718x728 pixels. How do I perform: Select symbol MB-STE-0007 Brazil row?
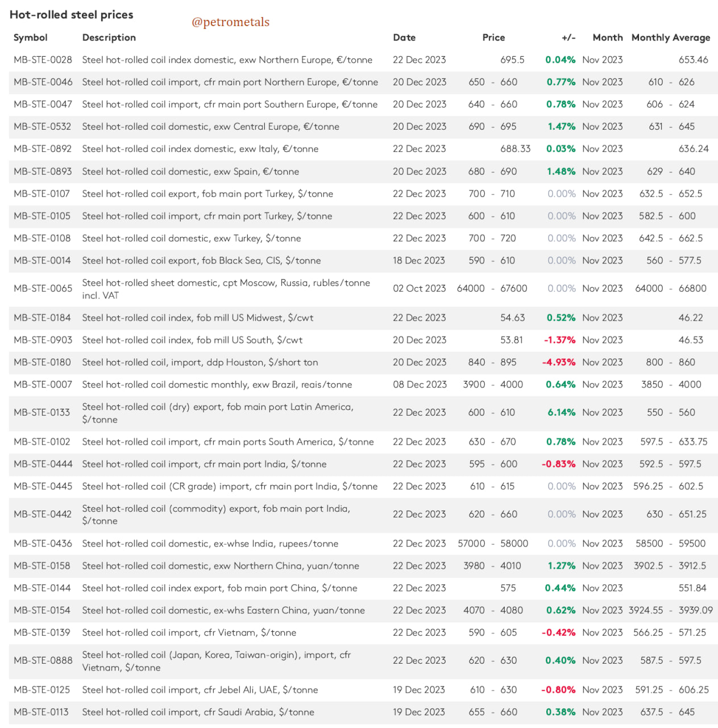[43, 384]
